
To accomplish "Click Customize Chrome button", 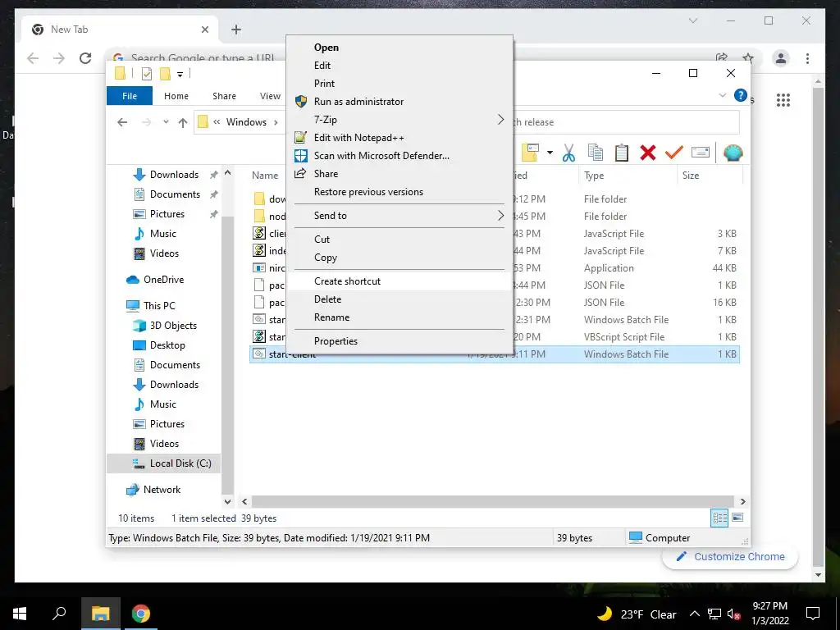I will point(730,557).
